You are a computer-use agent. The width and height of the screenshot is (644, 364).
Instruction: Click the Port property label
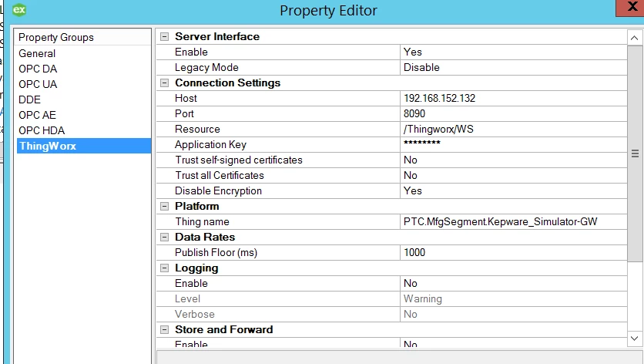pos(184,114)
